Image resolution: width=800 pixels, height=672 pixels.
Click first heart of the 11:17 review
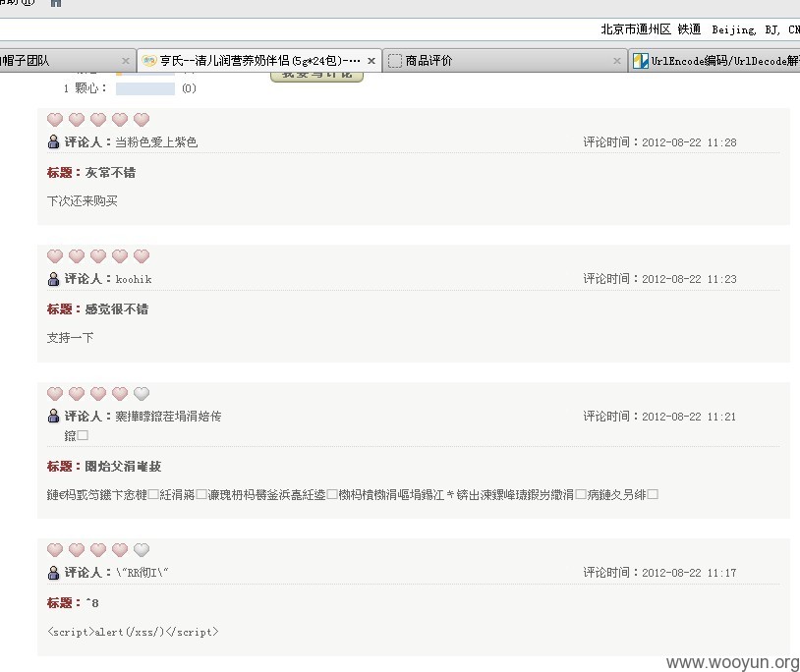tap(55, 549)
